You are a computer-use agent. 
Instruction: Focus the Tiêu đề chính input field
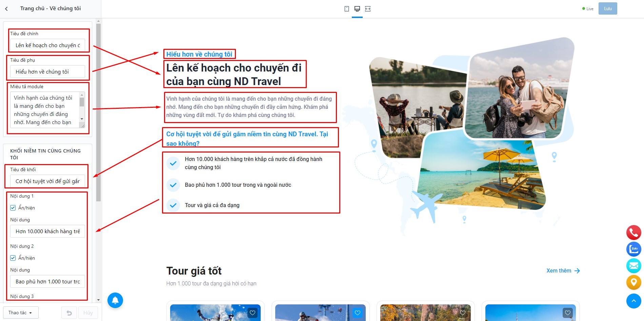[x=47, y=45]
